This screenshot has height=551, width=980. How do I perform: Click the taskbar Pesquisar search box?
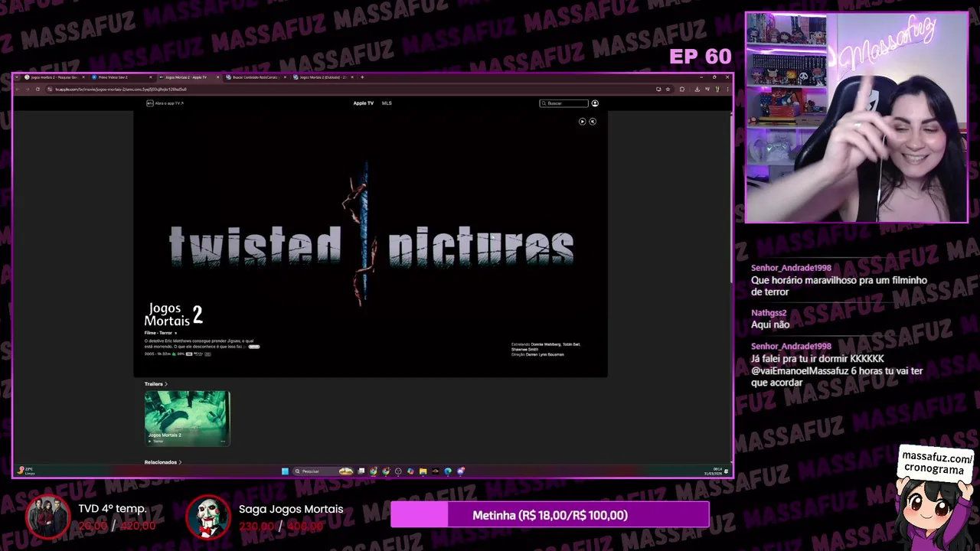pos(323,471)
